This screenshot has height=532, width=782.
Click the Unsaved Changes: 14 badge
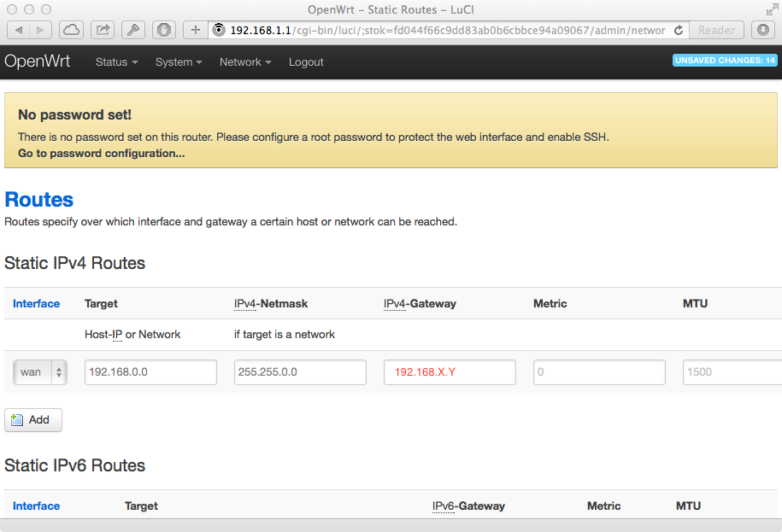tap(725, 61)
